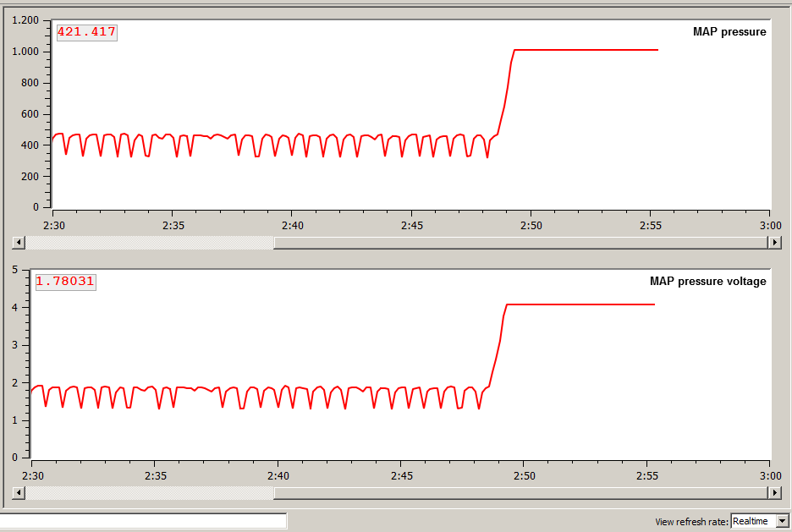Image resolution: width=792 pixels, height=532 pixels.
Task: Click empty scrollbar track under MAP pressure chart
Action: 520,242
